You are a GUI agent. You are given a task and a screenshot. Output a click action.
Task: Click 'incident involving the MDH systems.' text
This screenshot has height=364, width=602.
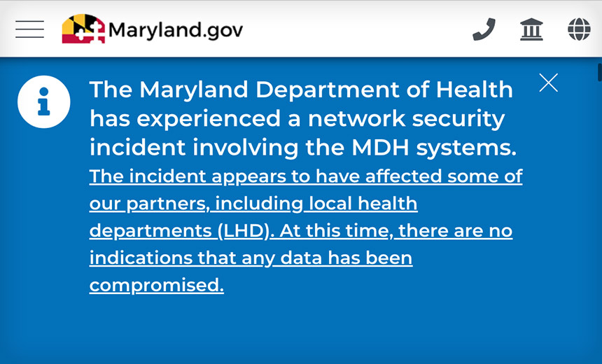pyautogui.click(x=303, y=148)
